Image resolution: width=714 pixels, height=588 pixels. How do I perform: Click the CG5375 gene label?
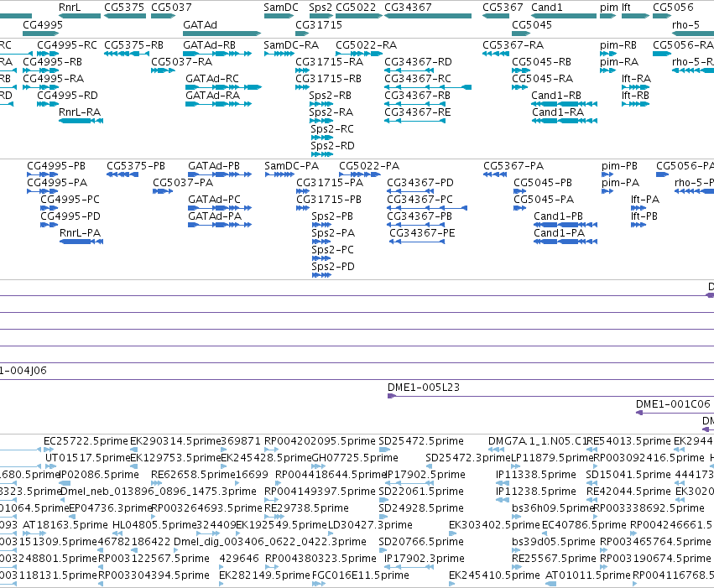(x=124, y=8)
